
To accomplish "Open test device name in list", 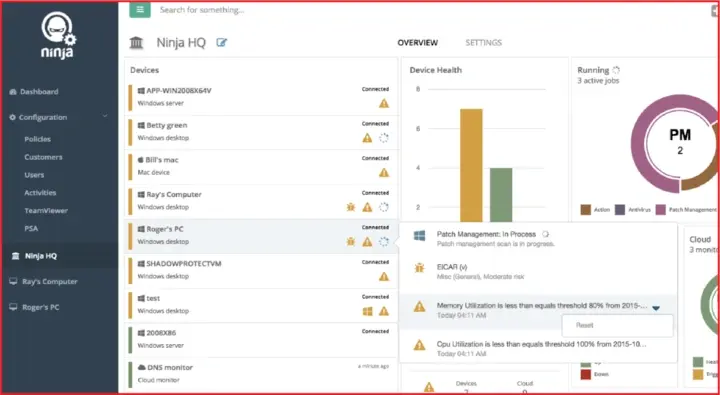I will 153,299.
